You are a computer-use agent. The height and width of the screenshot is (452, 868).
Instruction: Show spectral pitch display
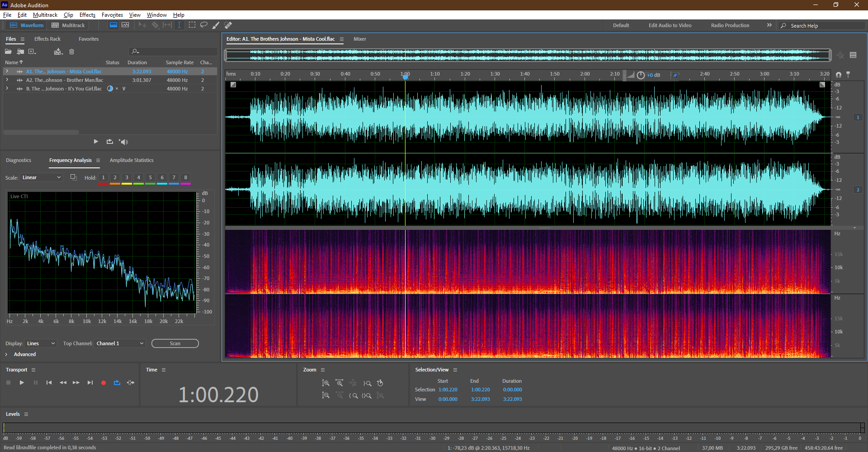[125, 25]
